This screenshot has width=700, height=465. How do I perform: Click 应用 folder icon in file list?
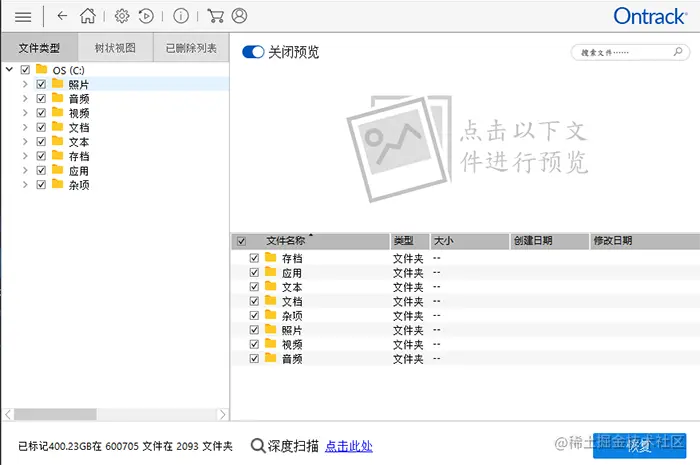point(271,272)
